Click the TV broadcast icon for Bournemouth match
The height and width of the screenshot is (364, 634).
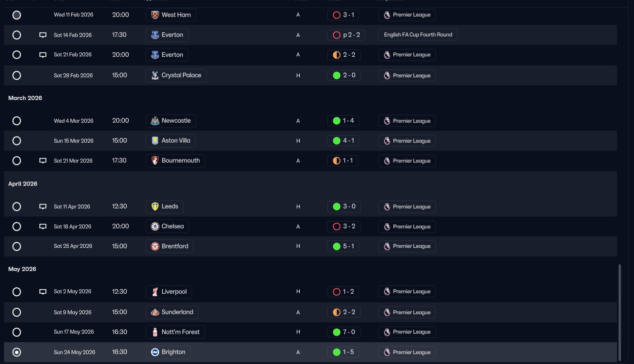(x=43, y=161)
